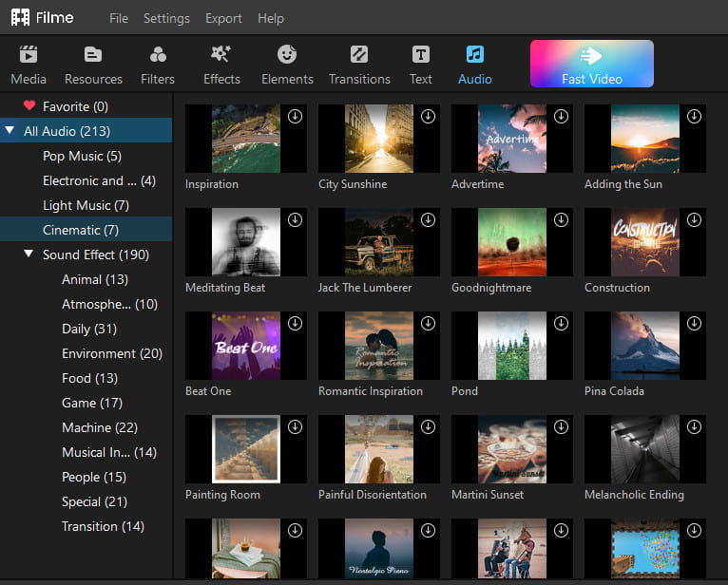Viewport: 728px width, 585px height.
Task: Select the Pop Music category
Action: [x=82, y=156]
